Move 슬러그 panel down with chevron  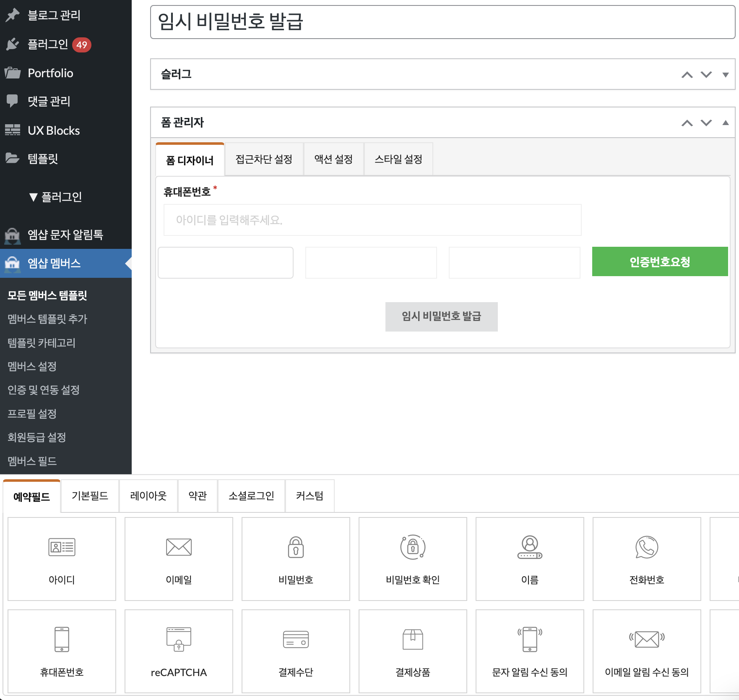pyautogui.click(x=706, y=75)
